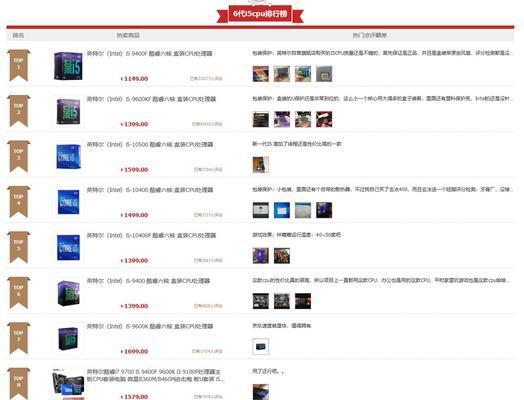
Task: View first review photo for i5-10400F
Action: (x=261, y=256)
